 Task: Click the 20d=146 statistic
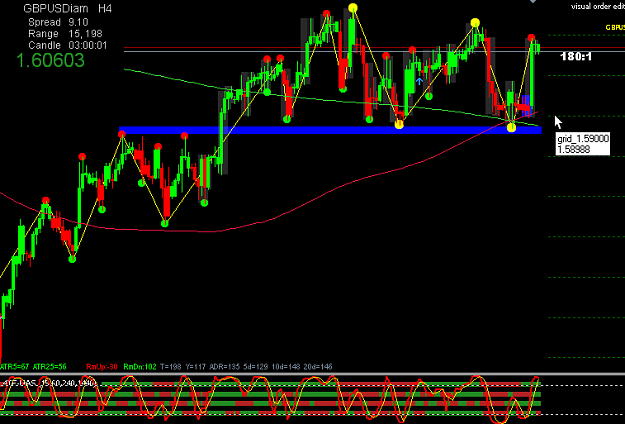318,367
